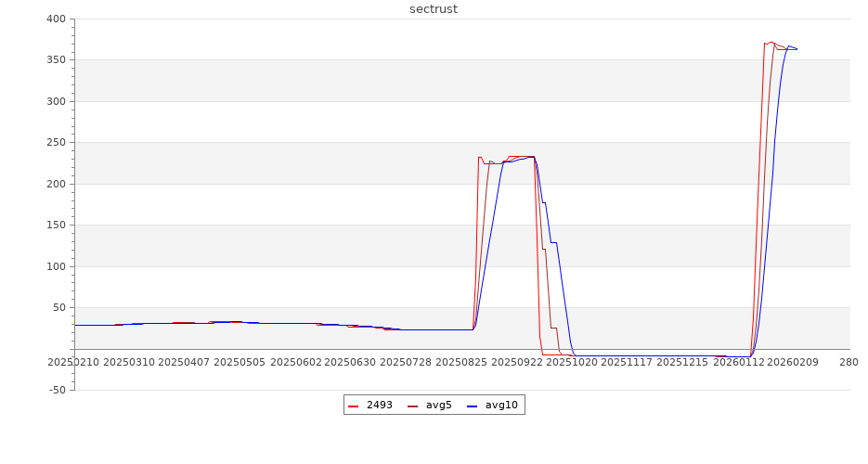
Task: Click the red 2493 legend swatch
Action: [x=354, y=406]
